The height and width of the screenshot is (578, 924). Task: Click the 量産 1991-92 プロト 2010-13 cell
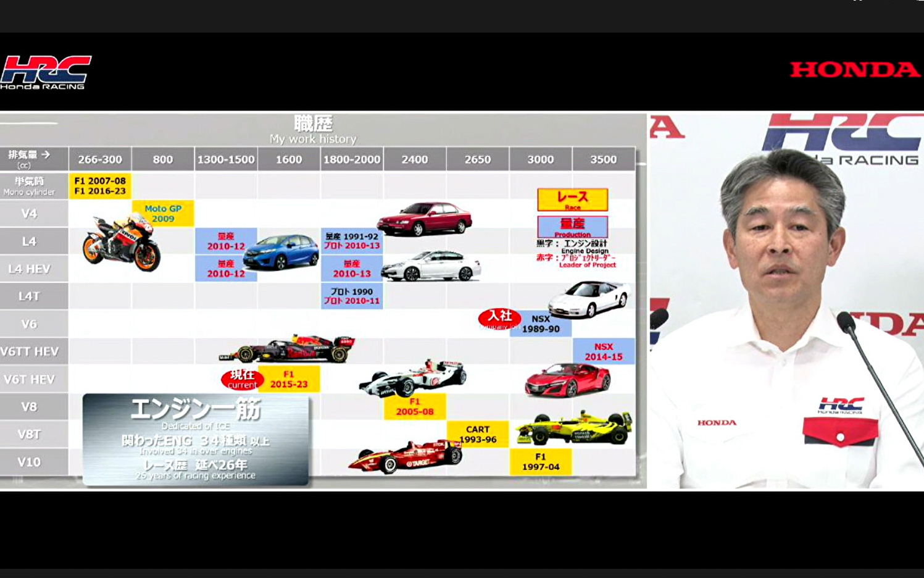coord(352,241)
